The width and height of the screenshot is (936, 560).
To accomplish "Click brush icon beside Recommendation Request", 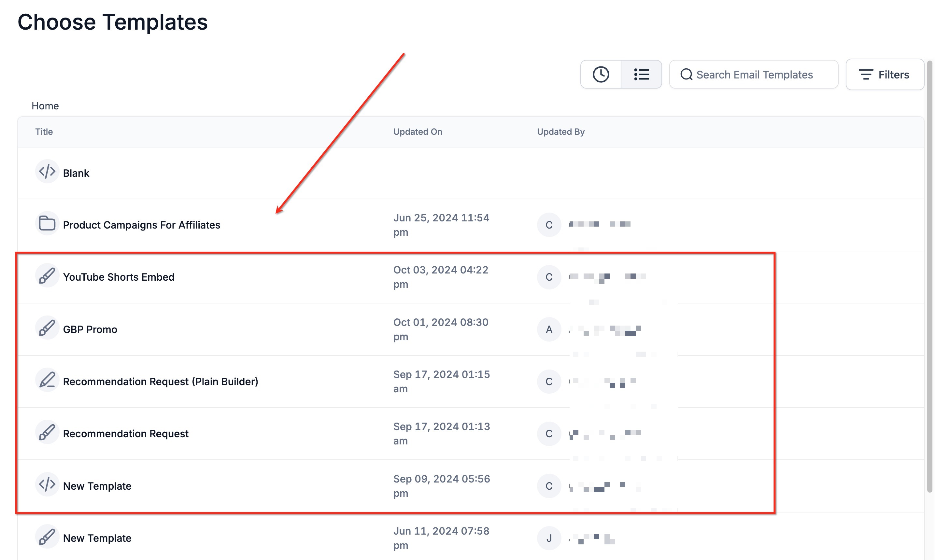I will click(47, 432).
